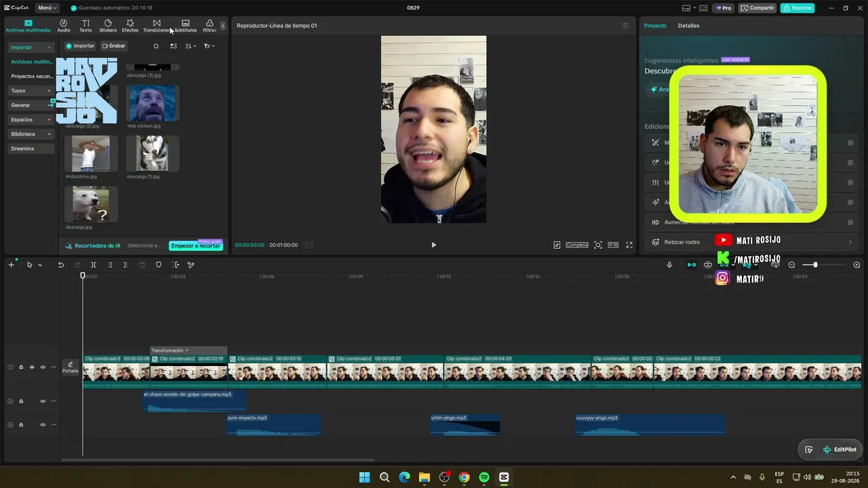Mute the pum-impacto audio track
This screenshot has width=868, height=488.
tap(43, 425)
